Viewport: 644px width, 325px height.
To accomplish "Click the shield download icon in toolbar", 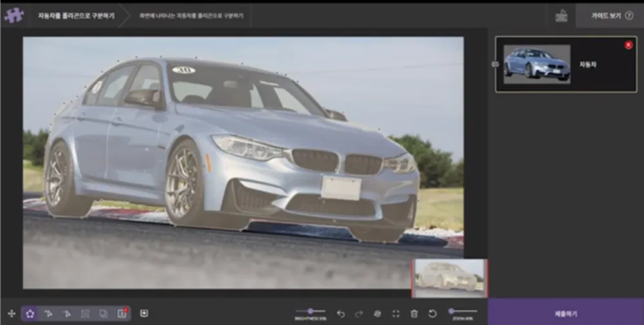I will 144,313.
